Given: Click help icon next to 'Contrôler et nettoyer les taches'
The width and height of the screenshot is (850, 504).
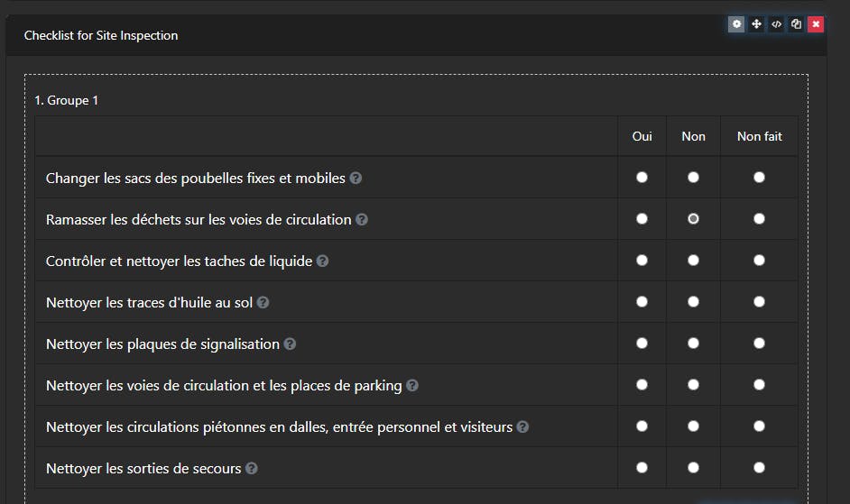Looking at the screenshot, I should point(322,261).
